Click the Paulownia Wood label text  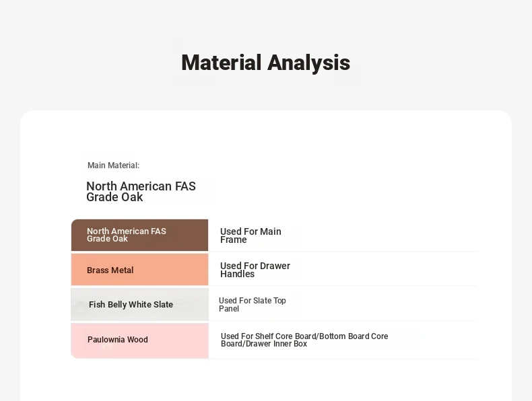117,340
